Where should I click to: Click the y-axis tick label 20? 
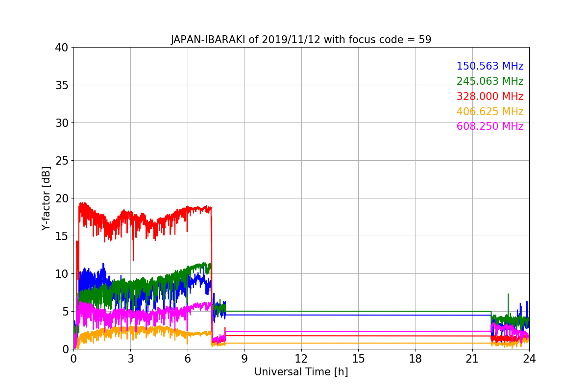(62, 198)
